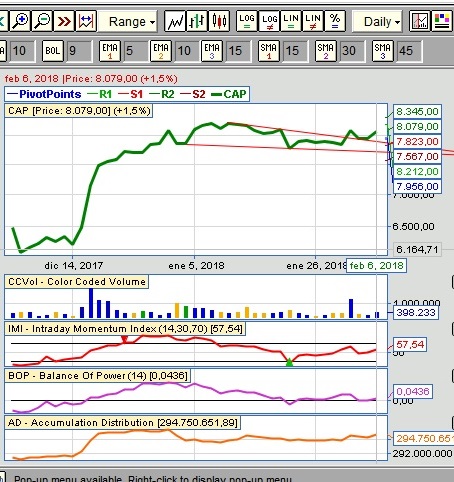Viewport: 454px width, 482px height.
Task: Click the 6.164,71 low price label
Action: [x=417, y=249]
